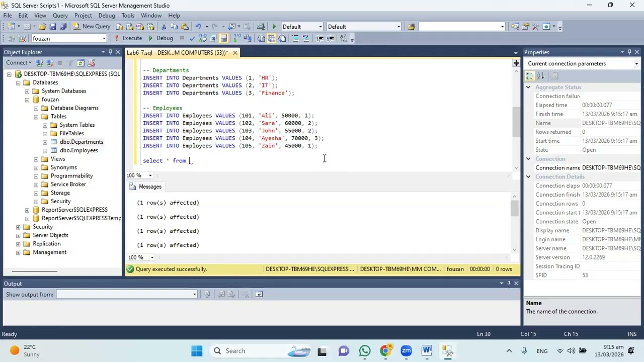Cut selection with the scissors icon

coord(164,27)
